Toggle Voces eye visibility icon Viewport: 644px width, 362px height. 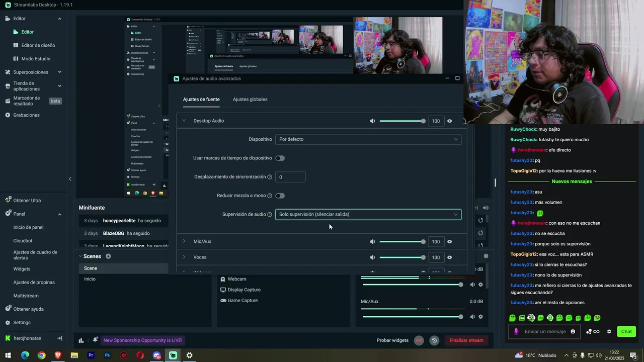pyautogui.click(x=450, y=257)
